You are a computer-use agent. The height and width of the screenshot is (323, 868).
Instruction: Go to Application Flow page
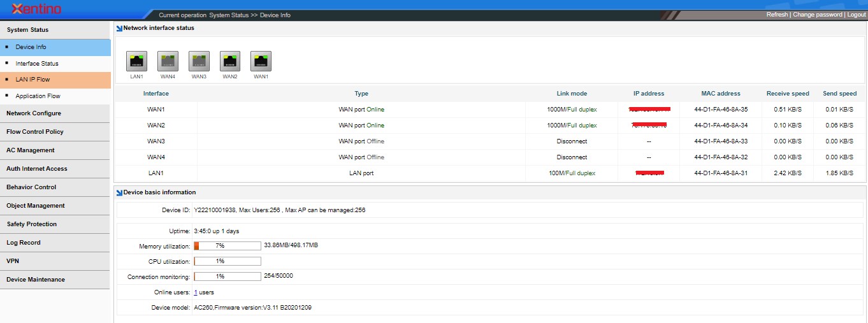click(38, 96)
